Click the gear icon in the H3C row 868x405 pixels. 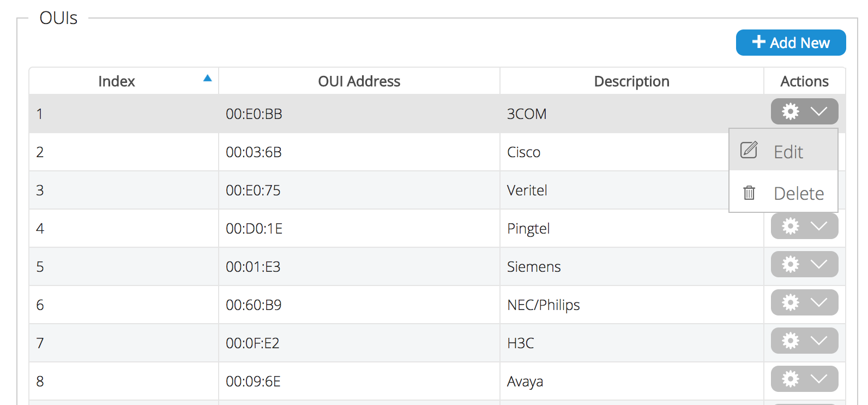pos(790,341)
